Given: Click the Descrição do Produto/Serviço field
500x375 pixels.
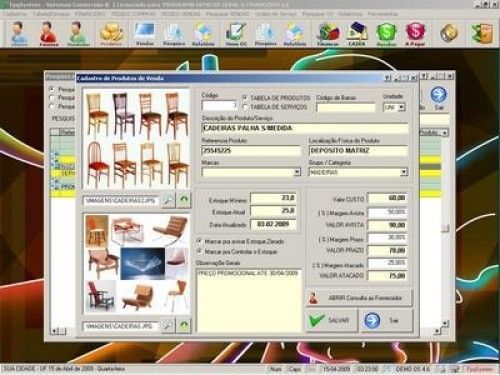Looking at the screenshot, I should click(305, 128).
